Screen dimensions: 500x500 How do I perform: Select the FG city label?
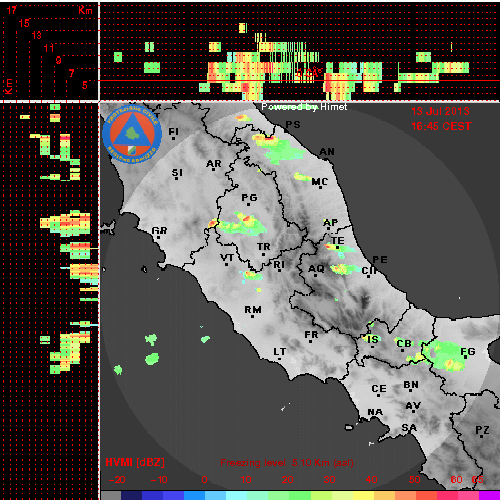[x=468, y=351]
